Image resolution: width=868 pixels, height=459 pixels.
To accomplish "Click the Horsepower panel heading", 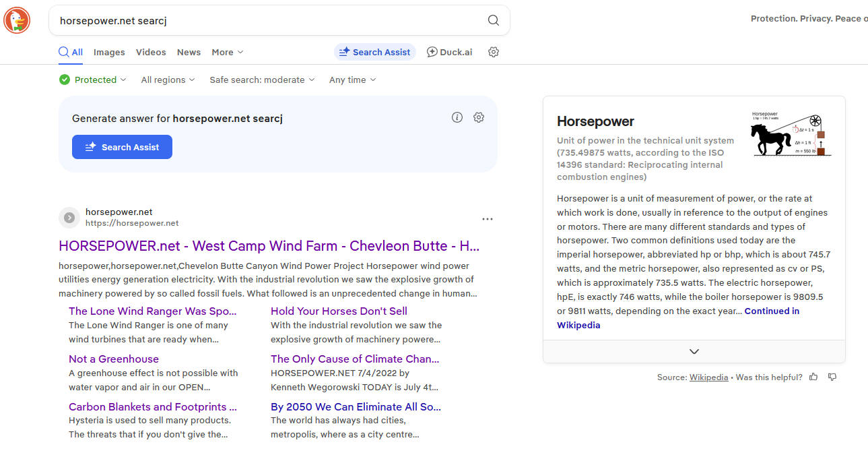I will (x=595, y=121).
